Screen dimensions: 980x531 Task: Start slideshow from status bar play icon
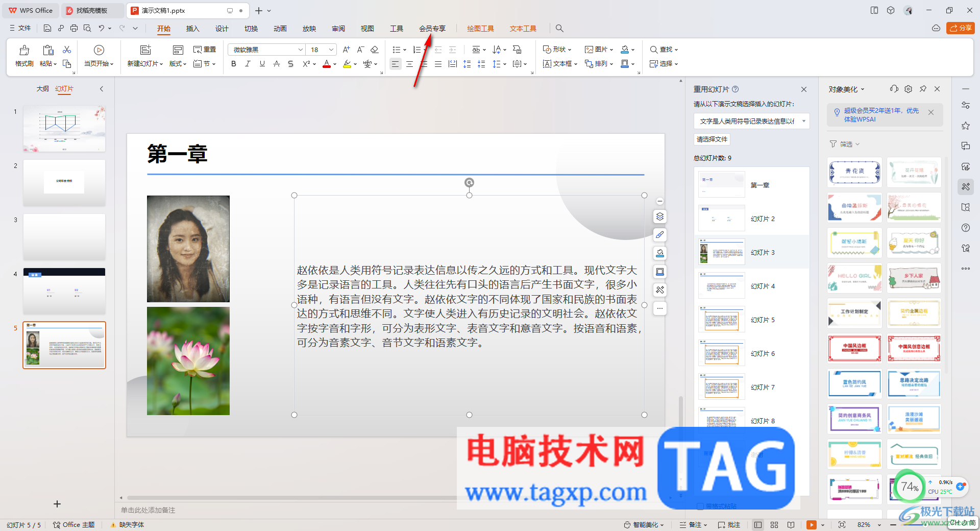pos(811,524)
